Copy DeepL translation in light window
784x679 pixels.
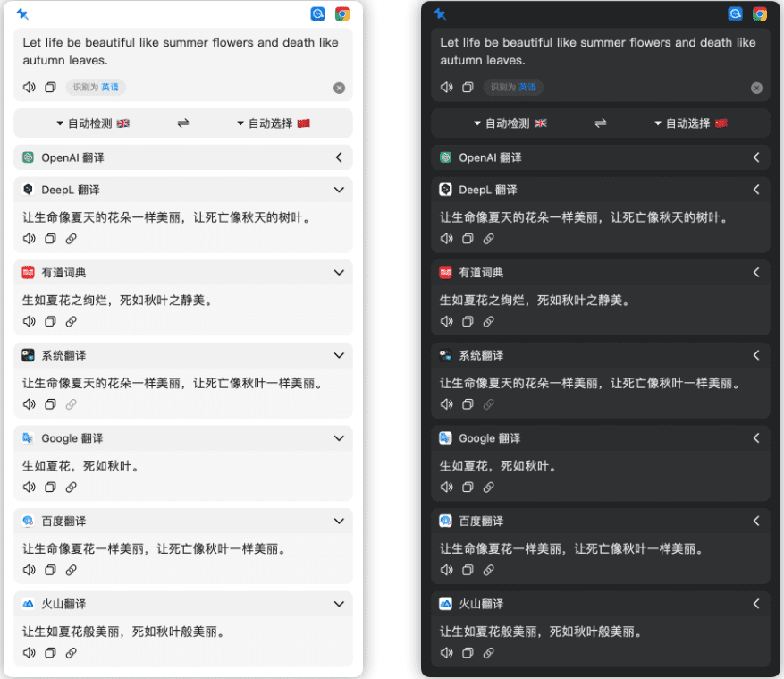(x=50, y=239)
